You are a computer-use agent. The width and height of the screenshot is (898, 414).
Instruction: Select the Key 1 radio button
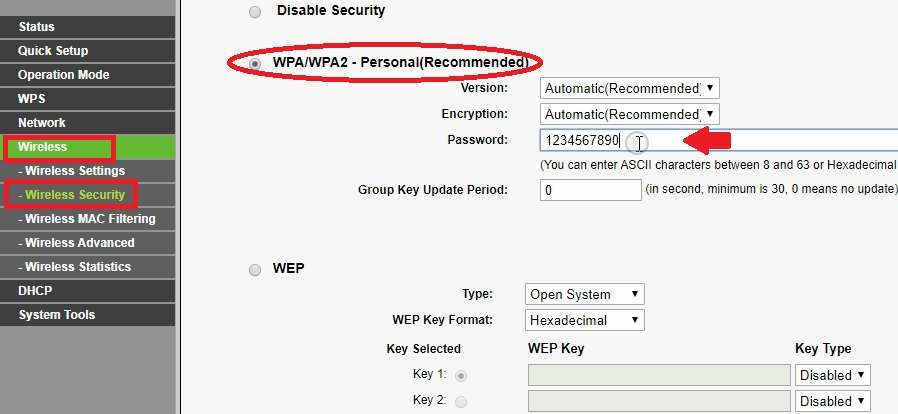point(461,376)
